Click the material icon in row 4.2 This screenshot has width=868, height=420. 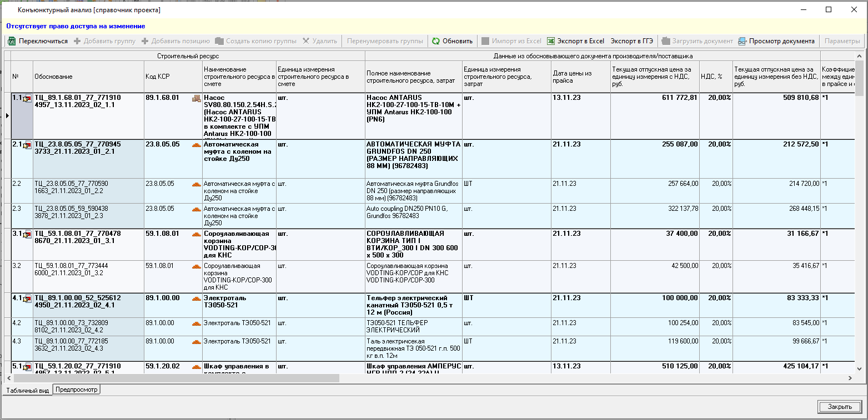click(x=196, y=323)
